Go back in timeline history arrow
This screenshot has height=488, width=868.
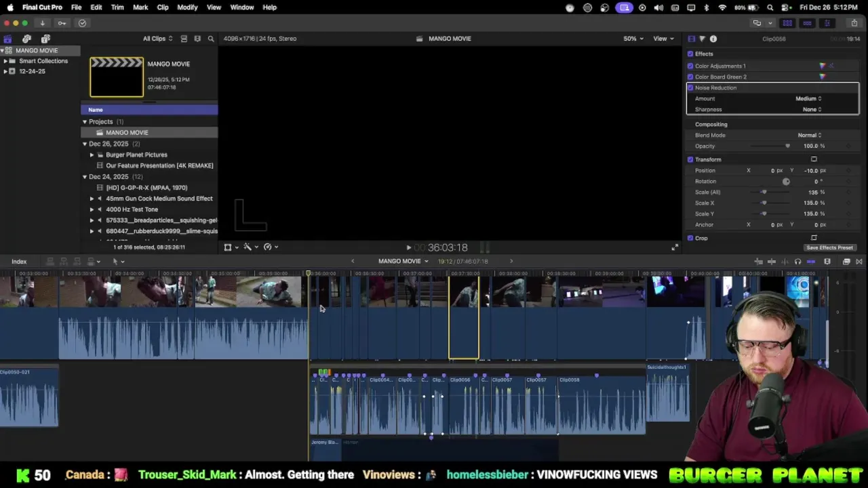[x=352, y=261]
